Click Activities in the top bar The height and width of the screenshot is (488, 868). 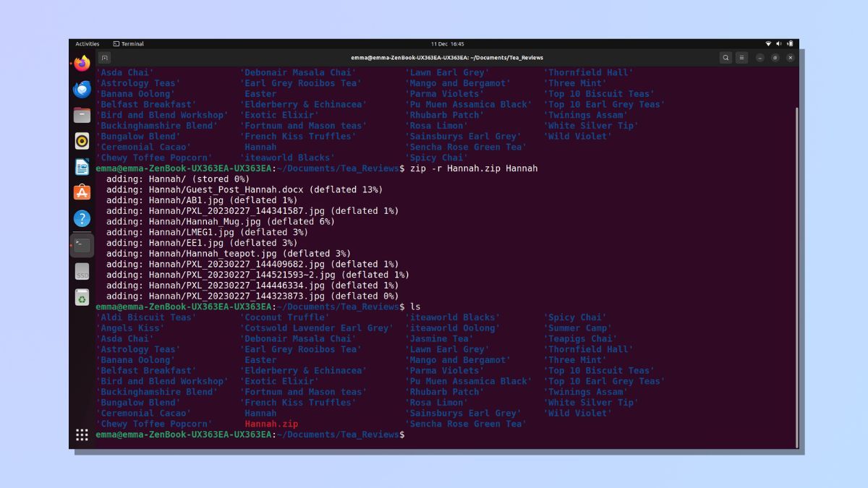(x=88, y=43)
